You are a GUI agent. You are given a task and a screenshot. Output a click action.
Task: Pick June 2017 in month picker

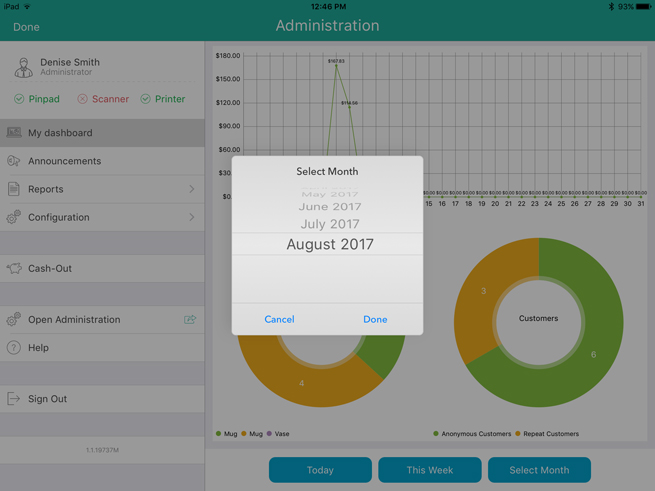[330, 206]
